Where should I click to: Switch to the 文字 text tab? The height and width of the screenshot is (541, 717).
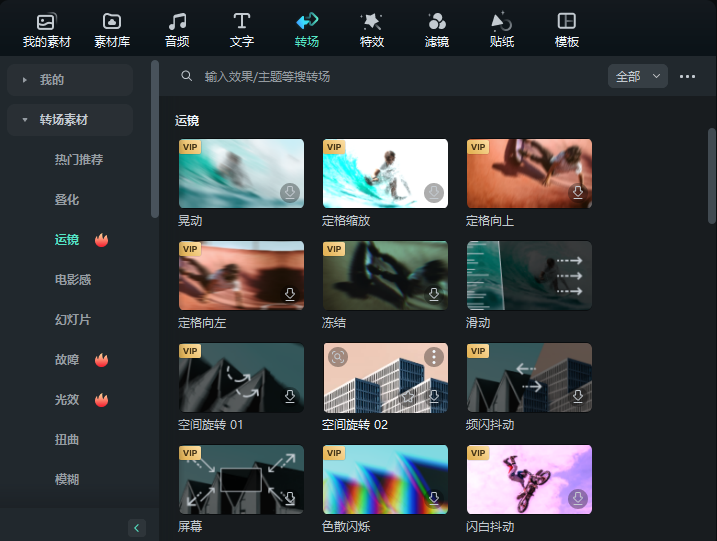[241, 30]
